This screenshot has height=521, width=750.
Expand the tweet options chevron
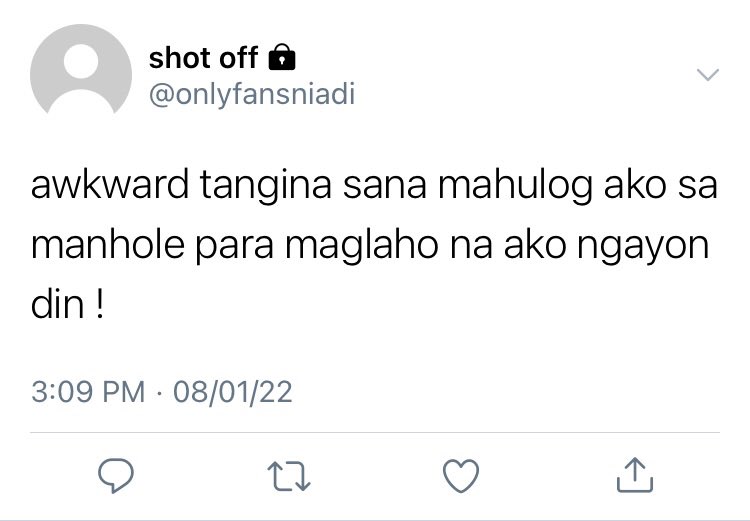707,75
